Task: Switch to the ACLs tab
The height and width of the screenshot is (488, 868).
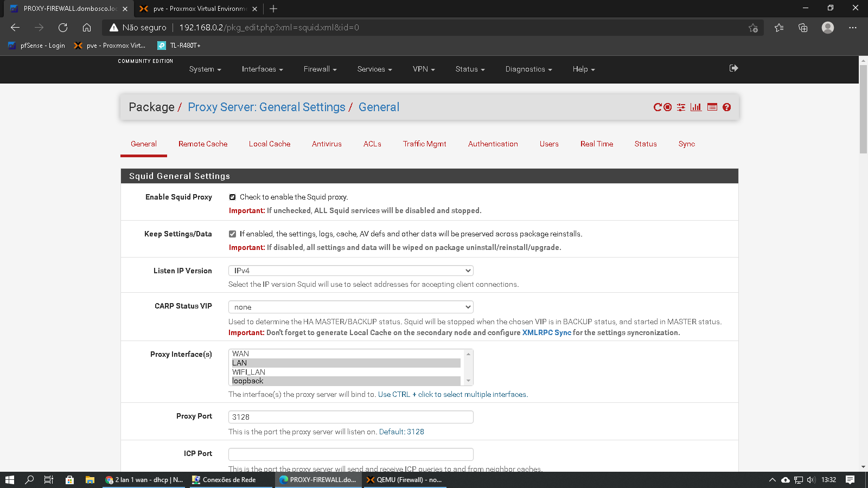Action: point(372,144)
